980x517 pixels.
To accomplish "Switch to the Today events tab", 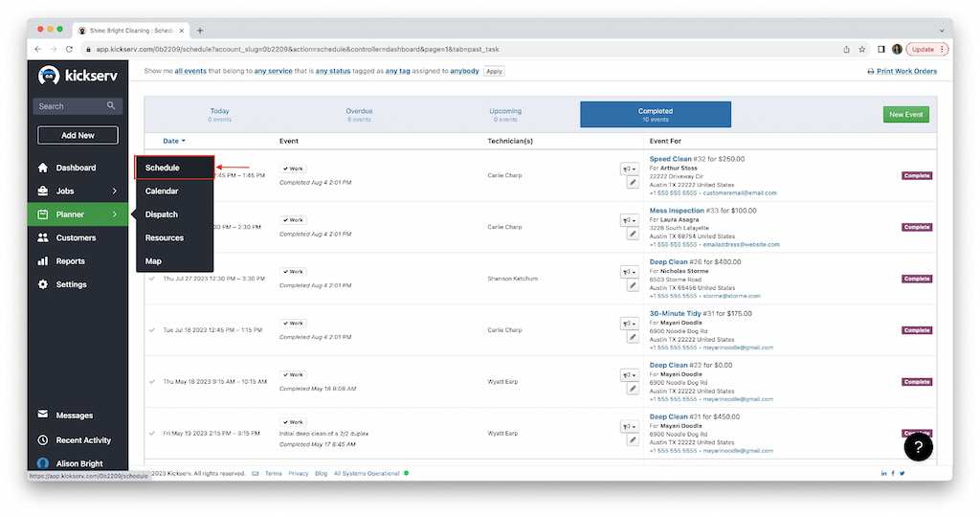I will [x=219, y=114].
